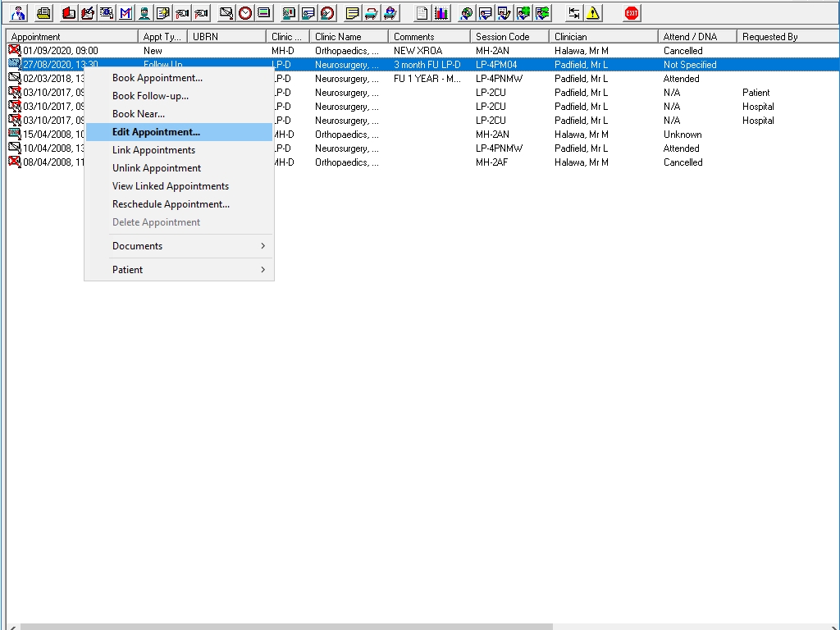The width and height of the screenshot is (840, 630).
Task: Click the envelope with pen toolbar icon
Action: point(226,13)
